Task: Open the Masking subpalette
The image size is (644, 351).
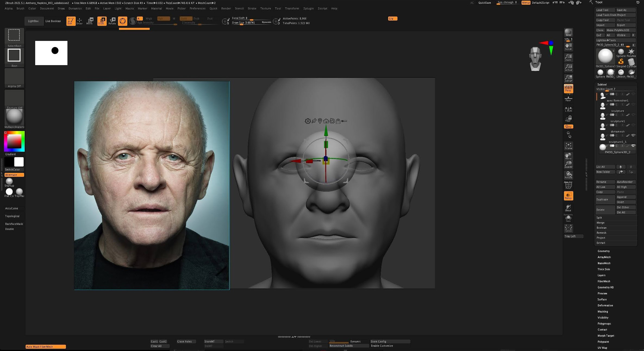Action: point(603,312)
